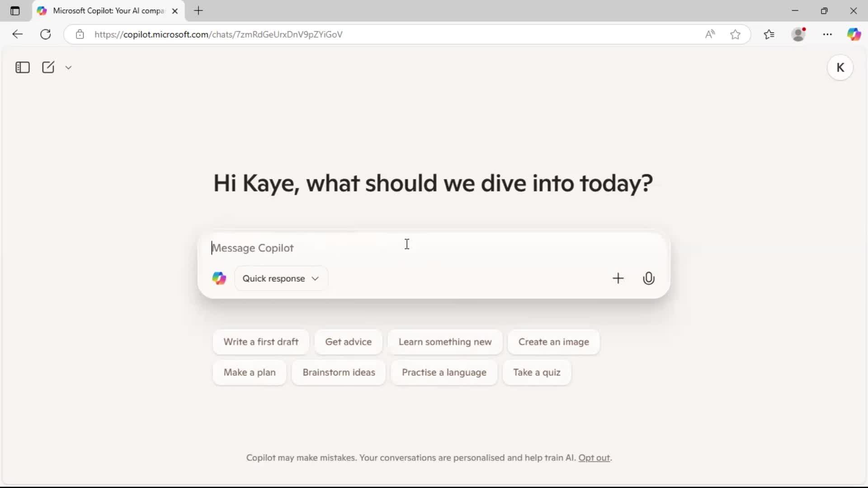Viewport: 868px width, 488px height.
Task: Attach a file using the plus icon
Action: coord(618,278)
